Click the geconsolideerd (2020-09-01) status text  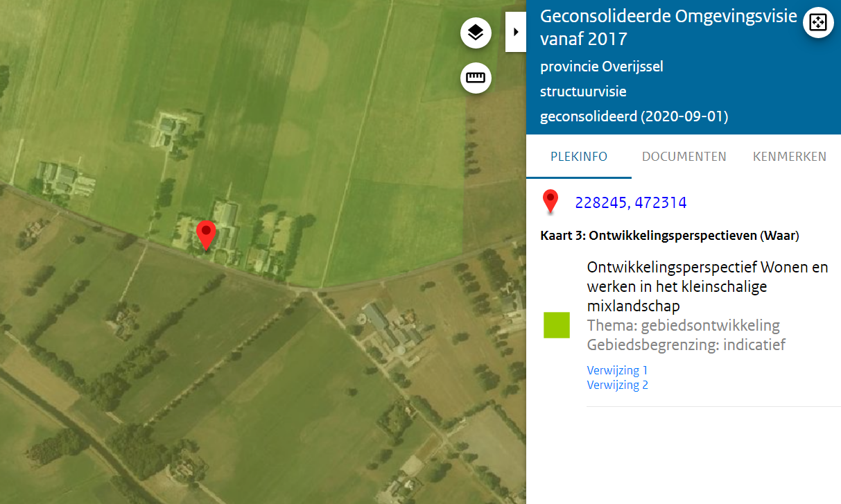click(634, 116)
